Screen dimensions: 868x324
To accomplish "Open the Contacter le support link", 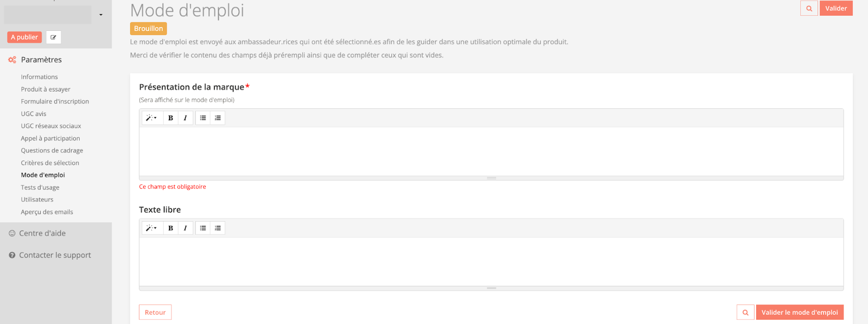I will [55, 255].
